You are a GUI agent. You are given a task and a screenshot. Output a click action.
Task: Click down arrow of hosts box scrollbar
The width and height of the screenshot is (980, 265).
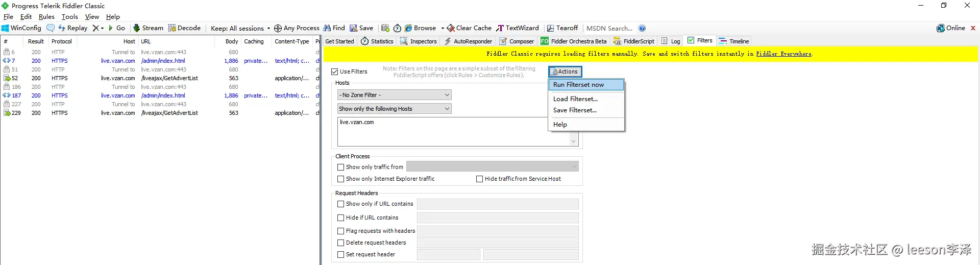pos(574,141)
